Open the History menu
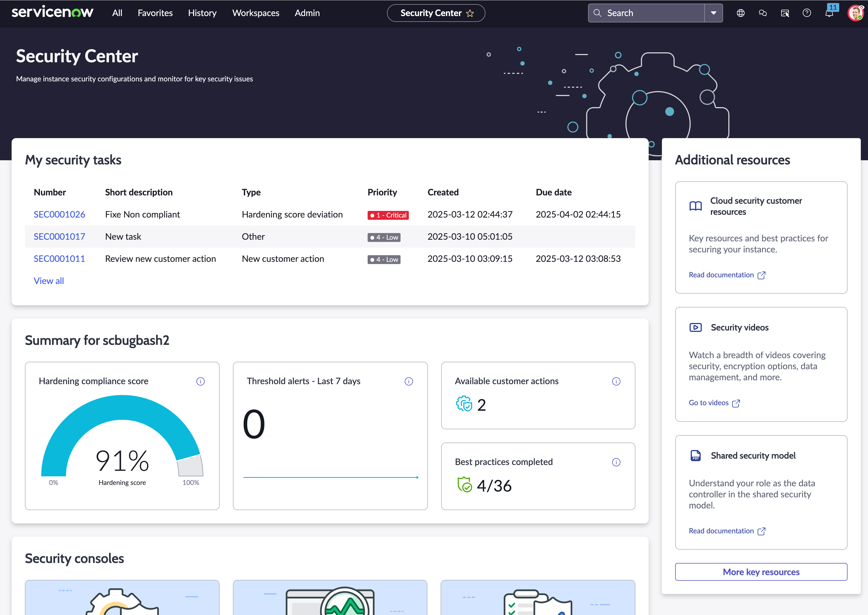This screenshot has height=615, width=868. click(202, 13)
